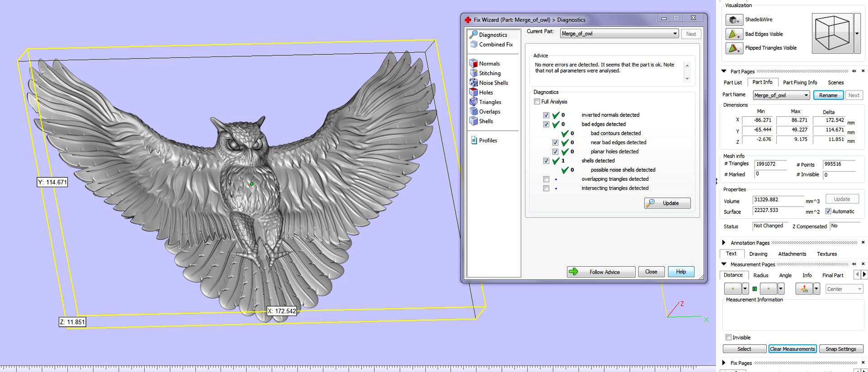The image size is (868, 372).
Task: Open the first point type dropdown arrow
Action: [x=745, y=288]
